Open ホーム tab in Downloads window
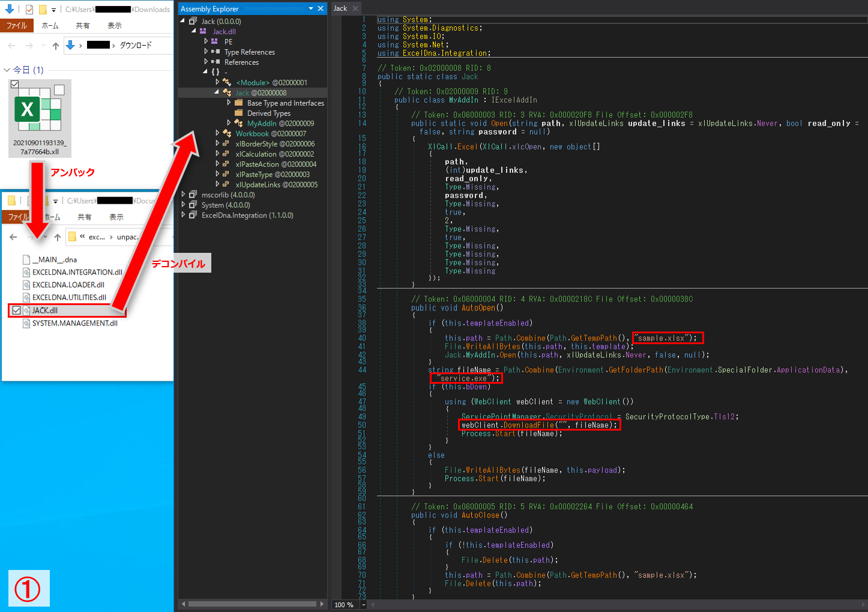This screenshot has width=868, height=612. [50, 26]
